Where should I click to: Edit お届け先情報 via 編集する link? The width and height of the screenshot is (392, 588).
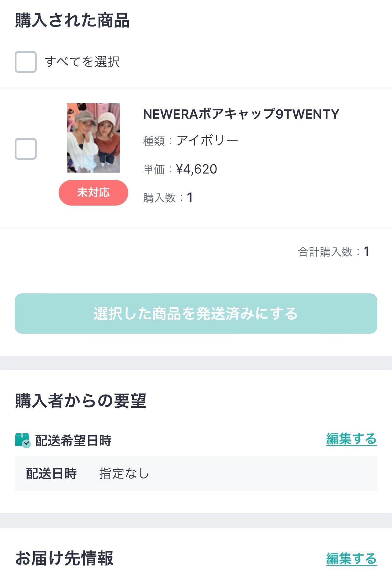click(351, 559)
